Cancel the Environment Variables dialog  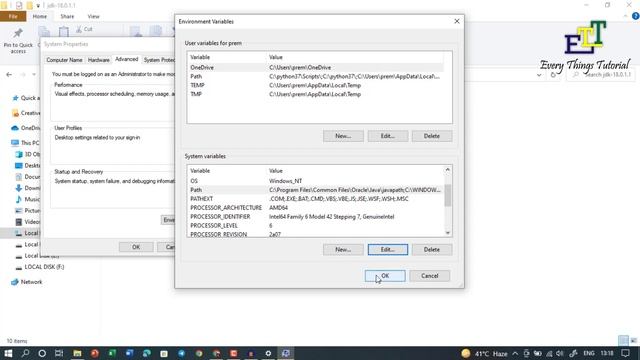point(429,276)
